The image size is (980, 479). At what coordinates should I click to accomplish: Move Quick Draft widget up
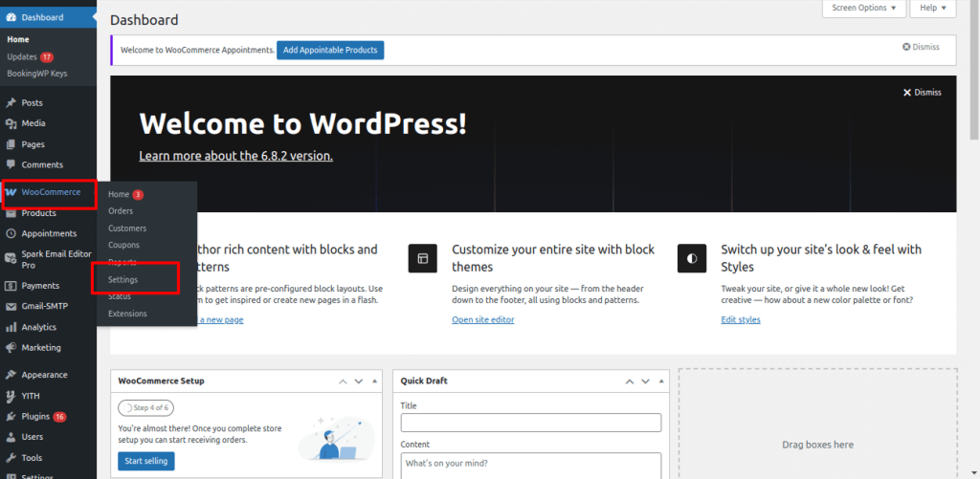[630, 381]
